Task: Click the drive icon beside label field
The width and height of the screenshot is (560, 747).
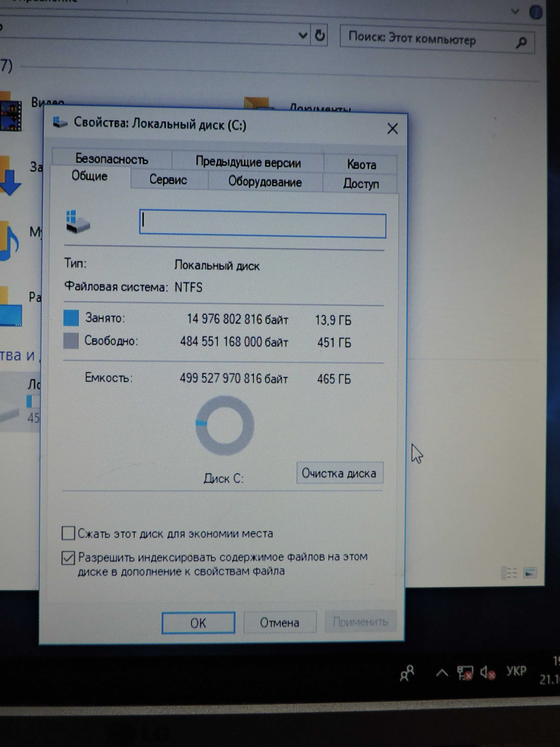Action: 78,222
